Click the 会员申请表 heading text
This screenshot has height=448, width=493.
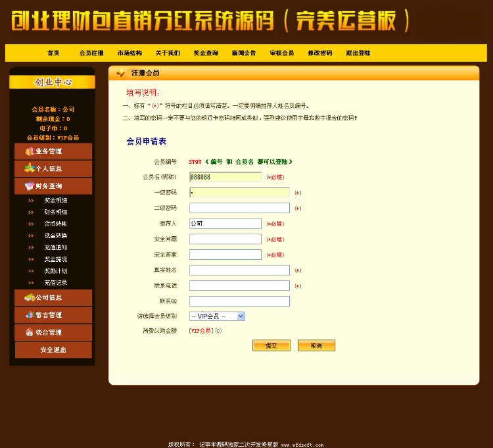146,141
